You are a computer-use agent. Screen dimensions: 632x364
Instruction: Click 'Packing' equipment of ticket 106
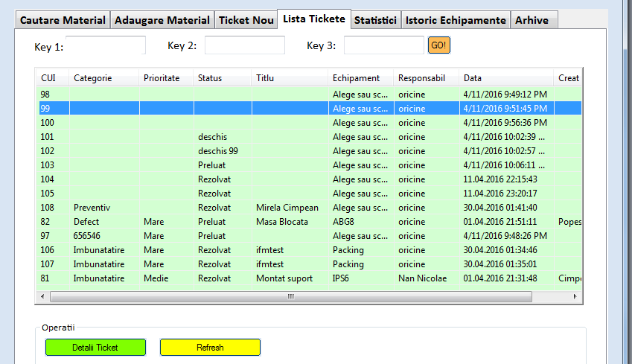click(348, 250)
